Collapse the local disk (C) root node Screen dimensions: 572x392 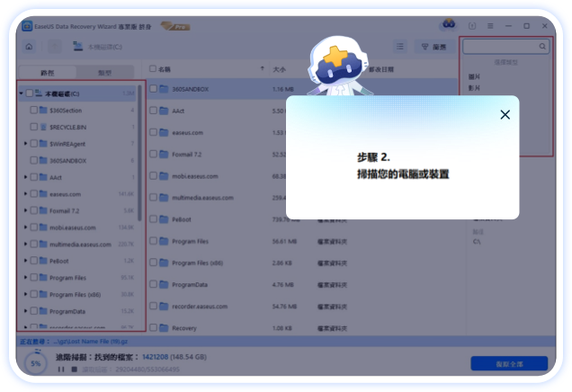pyautogui.click(x=21, y=94)
